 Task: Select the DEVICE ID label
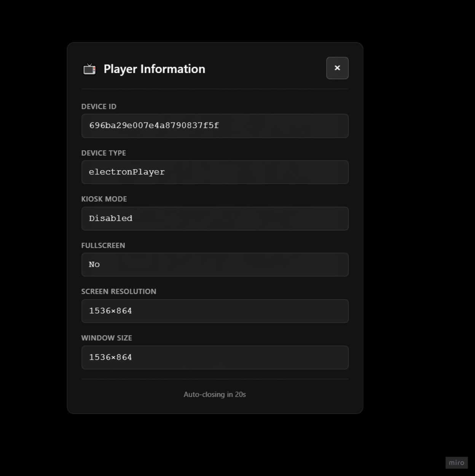(x=99, y=107)
